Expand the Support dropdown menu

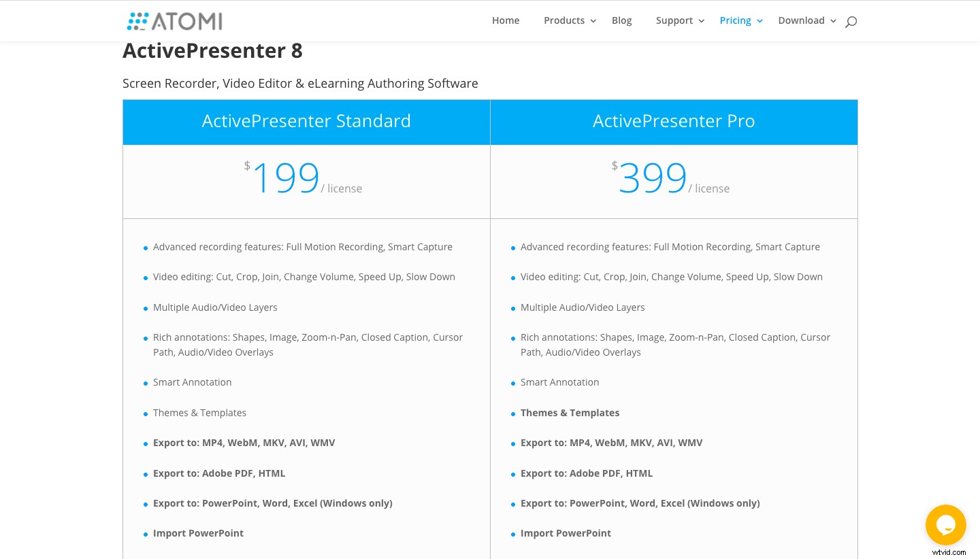tap(674, 20)
